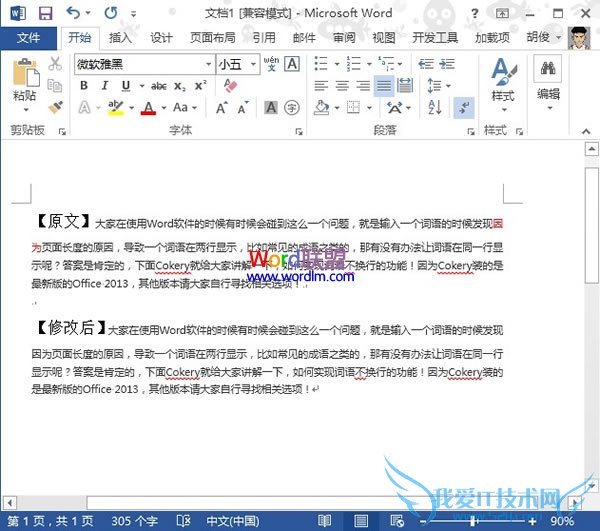Screen dimensions: 600x531
Task: Apply superscript X2 formatting
Action: click(200, 85)
